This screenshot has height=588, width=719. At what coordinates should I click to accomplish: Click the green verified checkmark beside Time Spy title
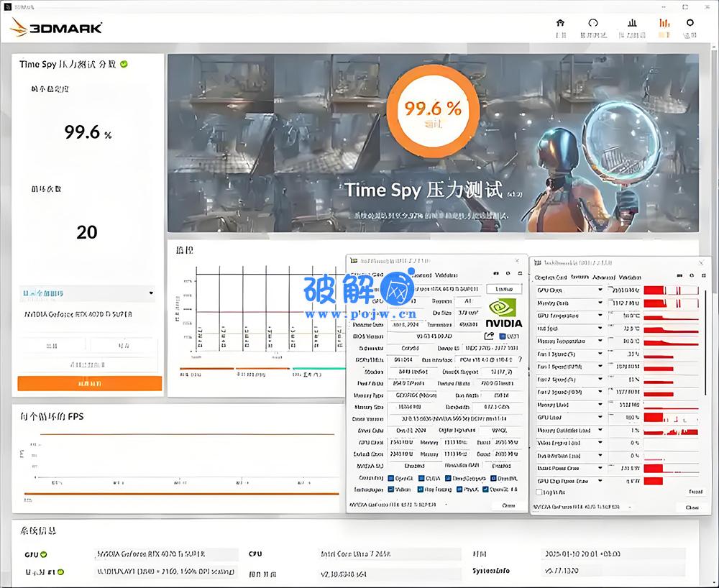click(x=124, y=64)
